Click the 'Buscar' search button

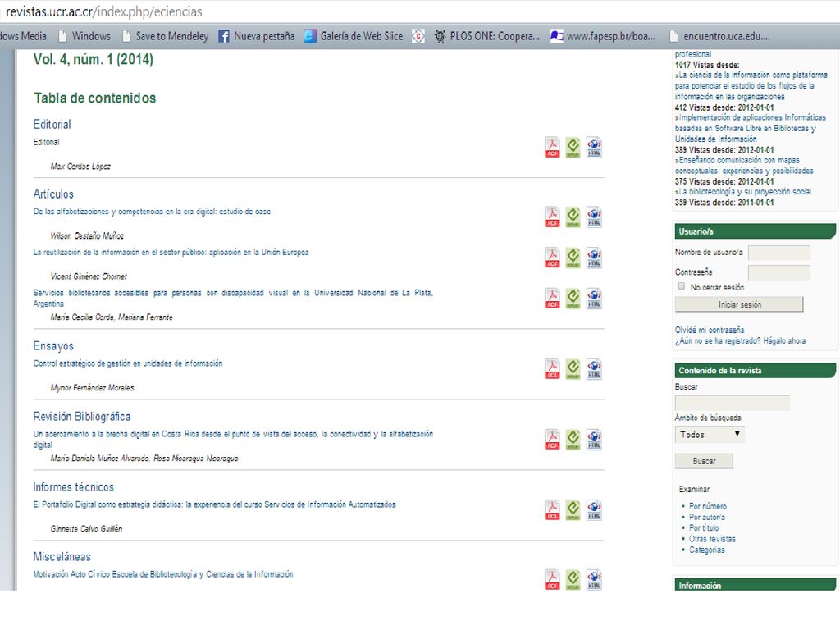point(704,461)
